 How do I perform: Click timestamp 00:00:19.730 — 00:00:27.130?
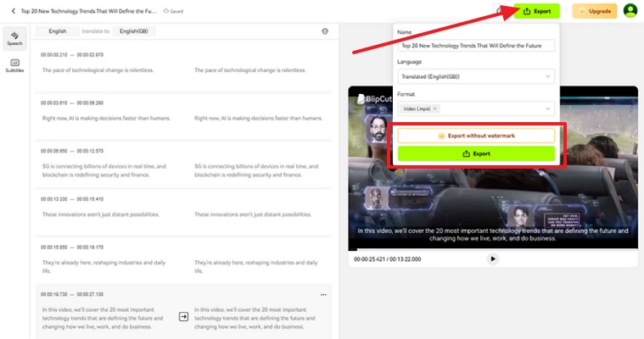pos(72,294)
